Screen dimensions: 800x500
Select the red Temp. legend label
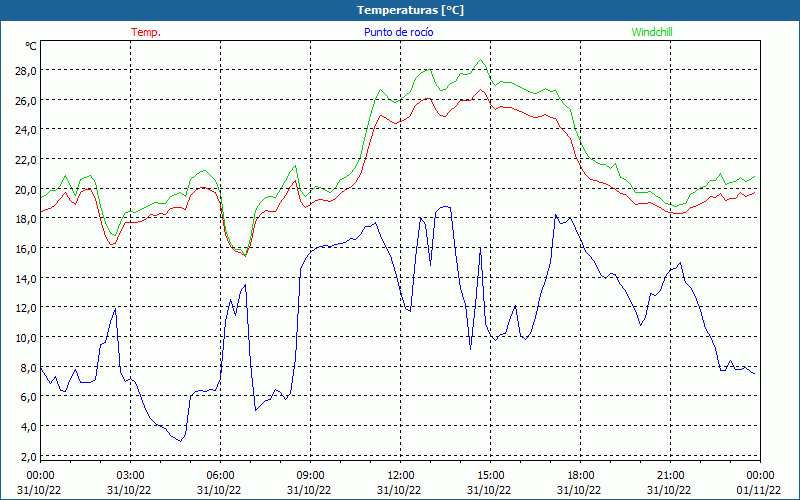[x=146, y=32]
